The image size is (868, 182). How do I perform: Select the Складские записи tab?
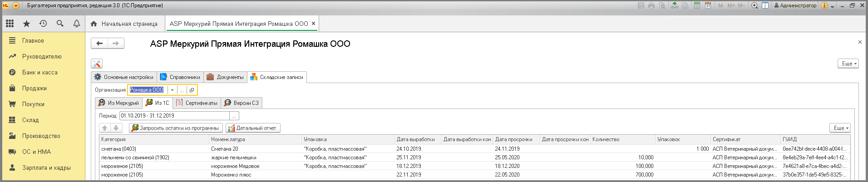(276, 77)
